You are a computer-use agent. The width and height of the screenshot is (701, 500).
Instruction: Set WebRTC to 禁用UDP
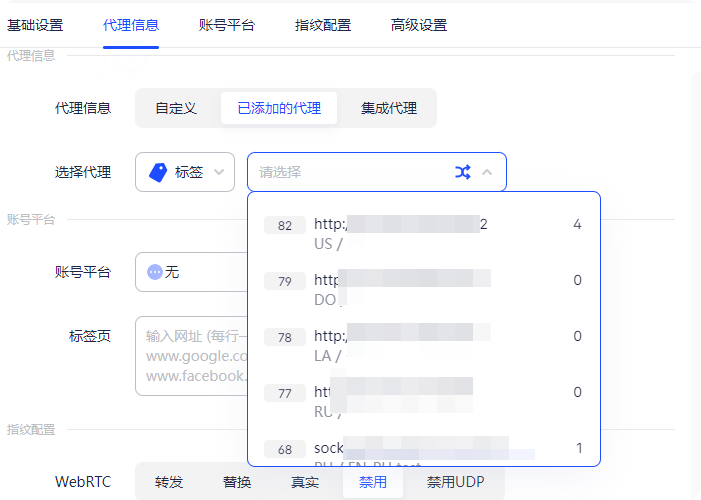pyautogui.click(x=455, y=482)
